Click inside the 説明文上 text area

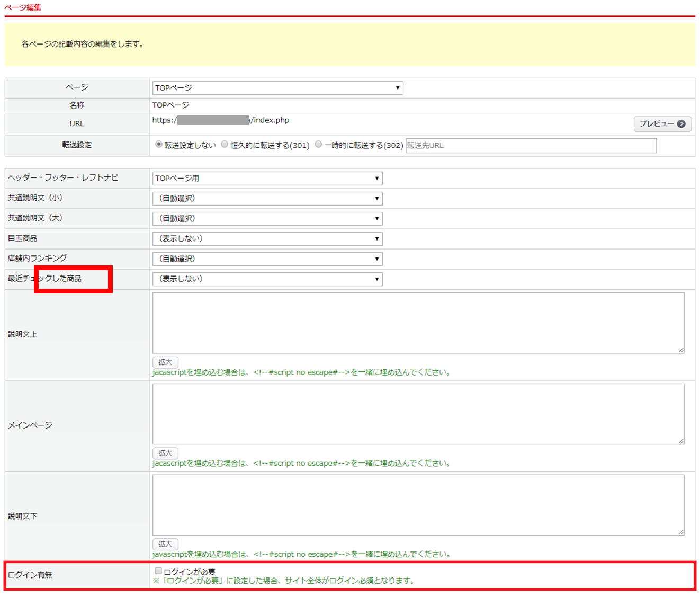click(418, 323)
